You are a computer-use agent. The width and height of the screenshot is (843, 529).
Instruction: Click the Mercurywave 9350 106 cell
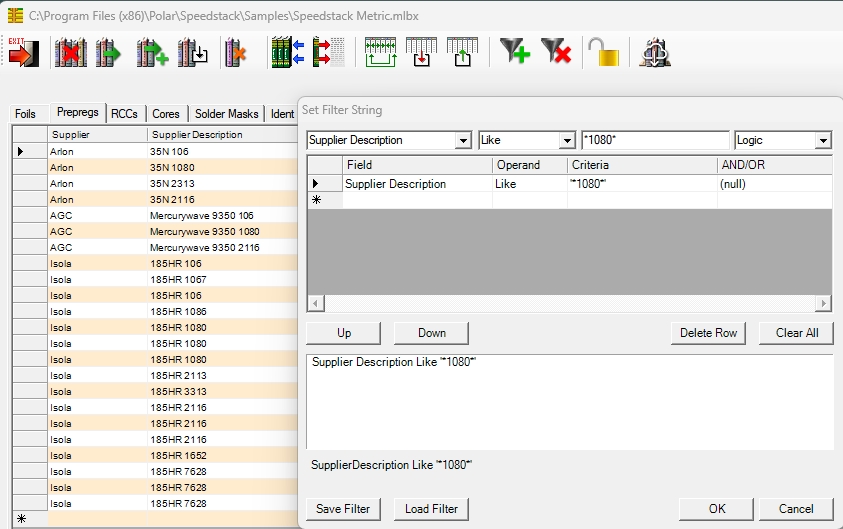[x=223, y=216]
